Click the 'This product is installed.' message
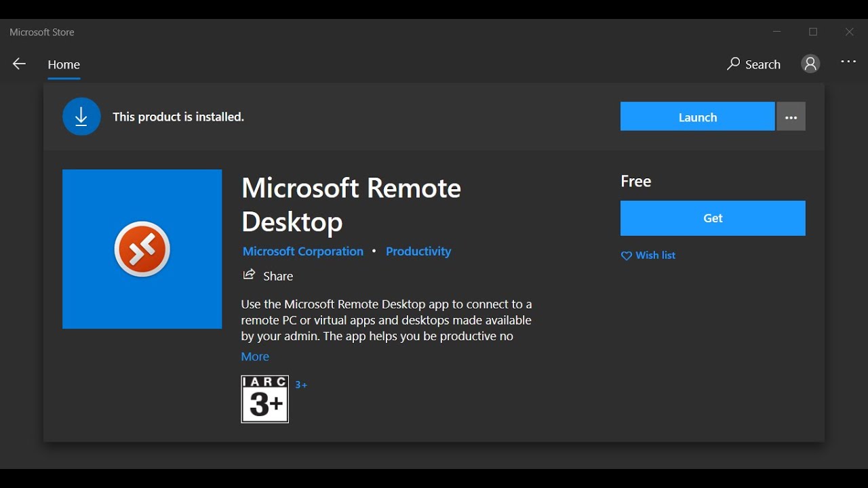This screenshot has width=868, height=488. 178,117
